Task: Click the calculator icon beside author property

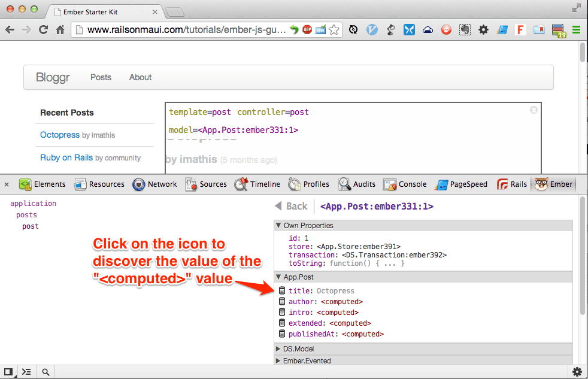Action: pyautogui.click(x=283, y=302)
